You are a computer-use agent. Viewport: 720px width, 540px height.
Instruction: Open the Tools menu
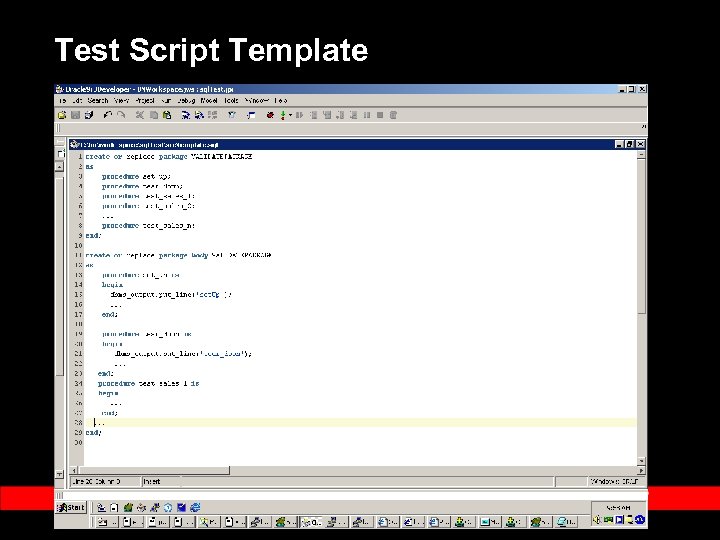[231, 101]
